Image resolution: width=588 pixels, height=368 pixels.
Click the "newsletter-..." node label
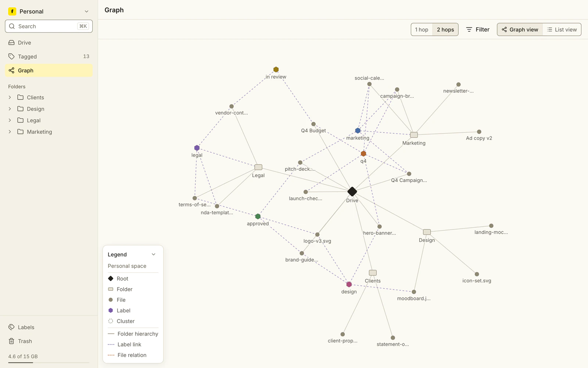pyautogui.click(x=459, y=91)
